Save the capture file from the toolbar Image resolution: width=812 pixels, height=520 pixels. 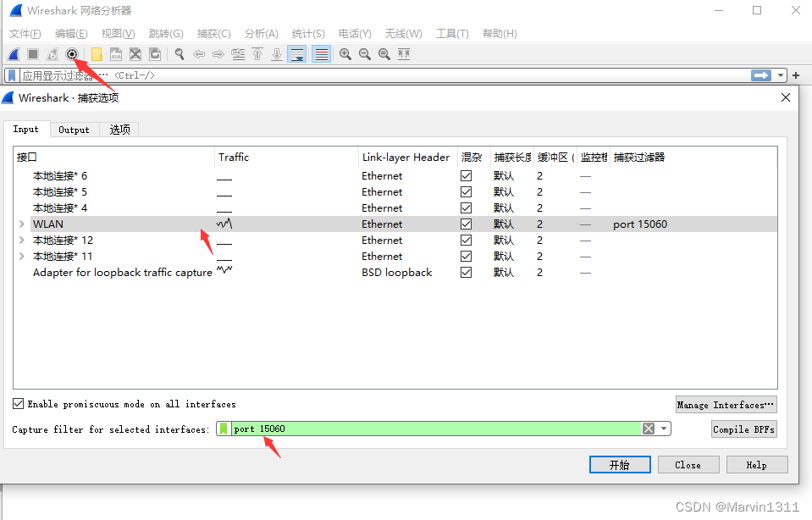[116, 54]
